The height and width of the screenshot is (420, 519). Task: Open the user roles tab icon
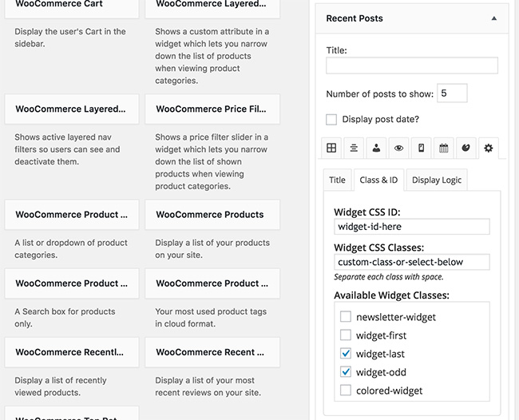point(376,148)
